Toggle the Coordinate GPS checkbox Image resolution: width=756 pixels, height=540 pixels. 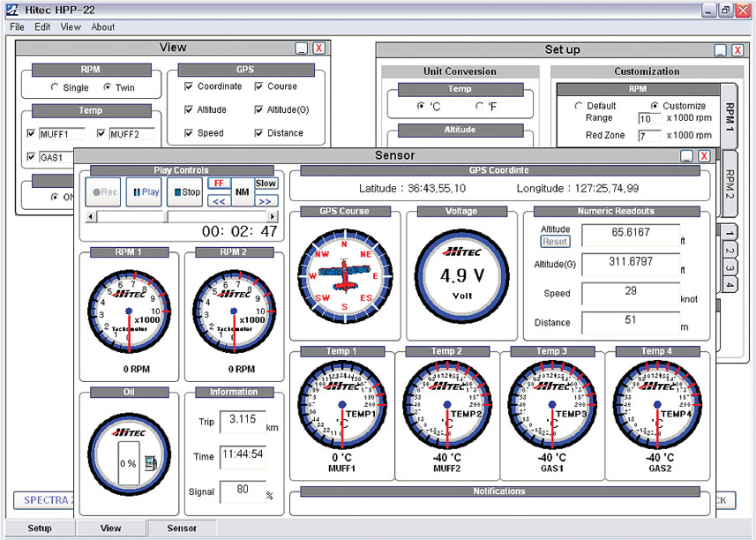point(189,86)
